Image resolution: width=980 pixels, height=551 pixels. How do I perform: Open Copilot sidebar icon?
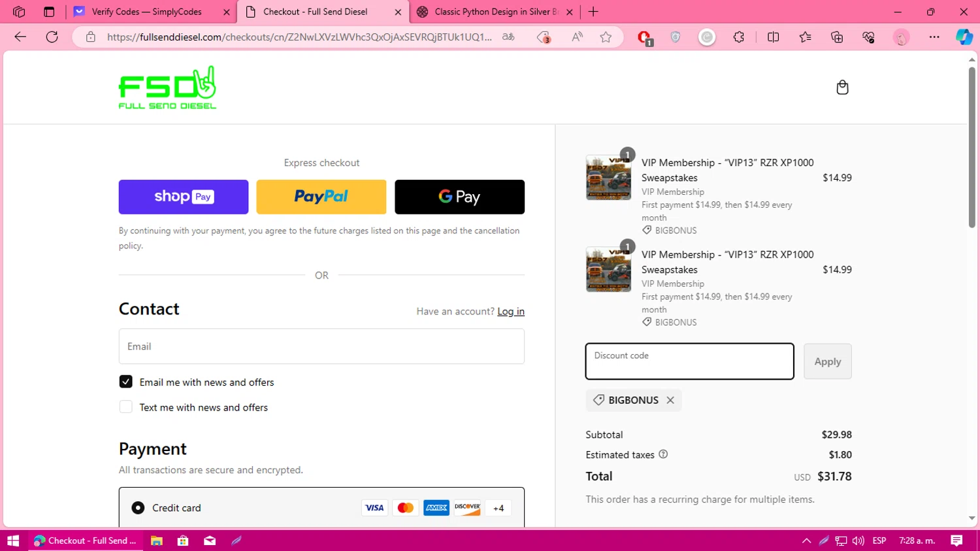pyautogui.click(x=964, y=37)
